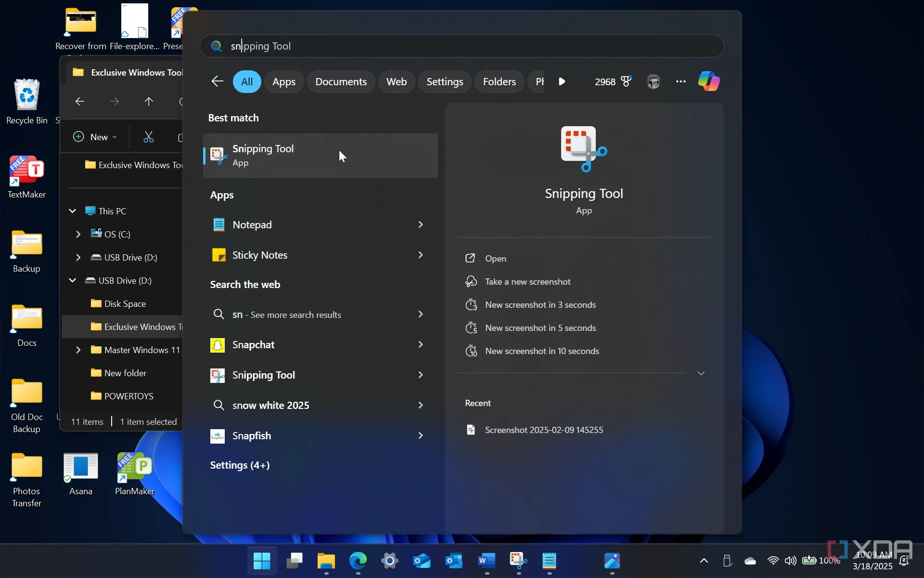
Task: Select the All filter tab
Action: point(247,81)
